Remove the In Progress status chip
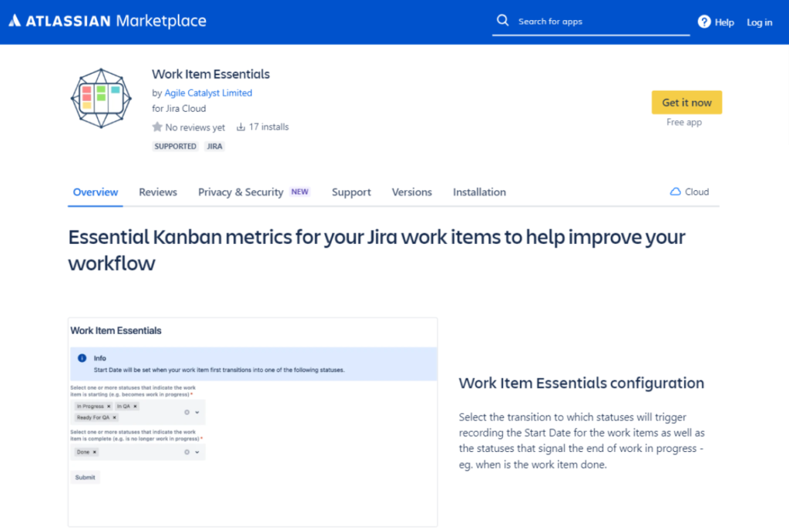Viewport: 789px width, 532px height. coord(109,407)
